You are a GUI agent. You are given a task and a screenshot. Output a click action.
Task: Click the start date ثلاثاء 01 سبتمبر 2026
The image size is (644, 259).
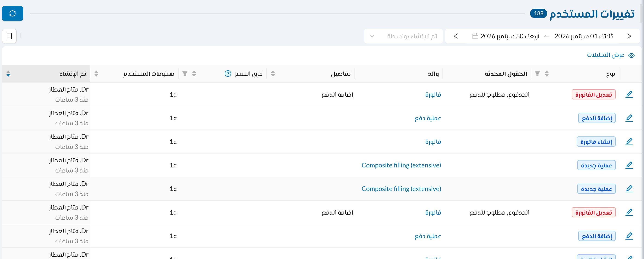[x=584, y=36]
